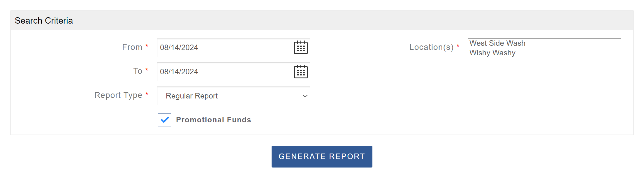Click the Regular Report dropdown chevron arrow
This screenshot has height=178, width=644.
click(x=305, y=96)
